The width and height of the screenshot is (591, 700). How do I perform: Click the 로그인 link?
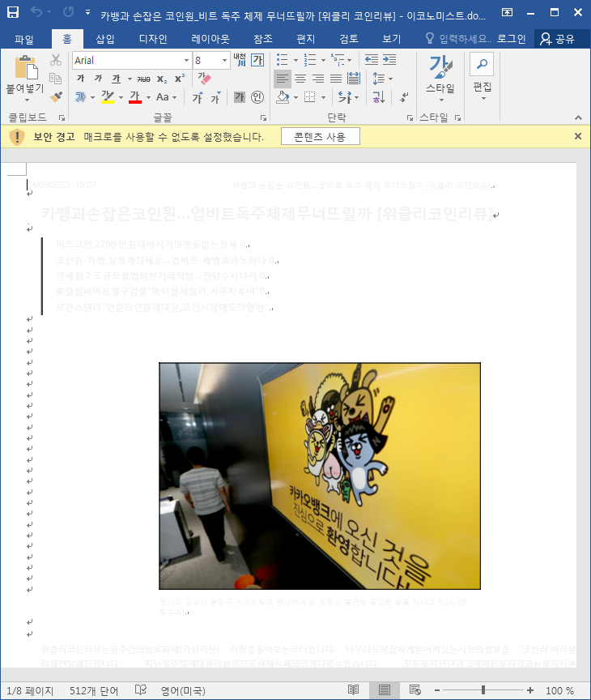click(511, 39)
